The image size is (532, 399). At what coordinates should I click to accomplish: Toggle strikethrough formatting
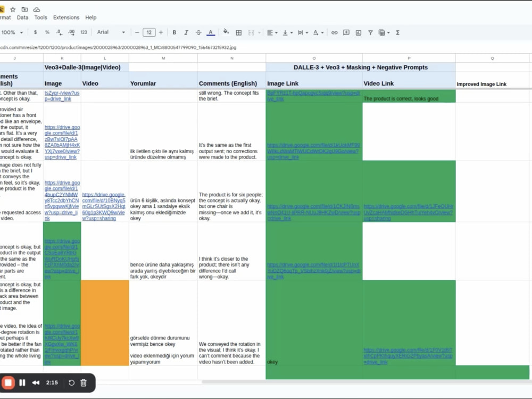pos(198,32)
